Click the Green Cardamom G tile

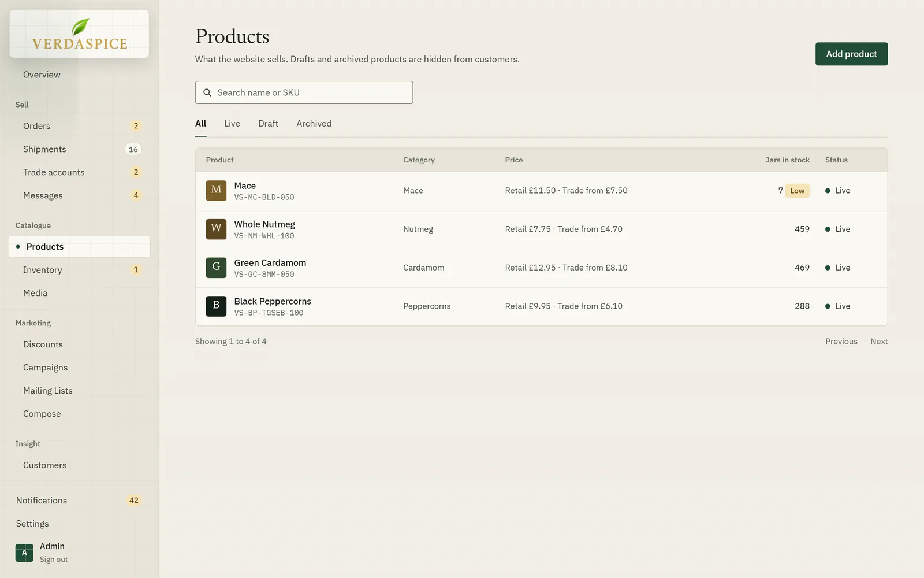pyautogui.click(x=216, y=268)
